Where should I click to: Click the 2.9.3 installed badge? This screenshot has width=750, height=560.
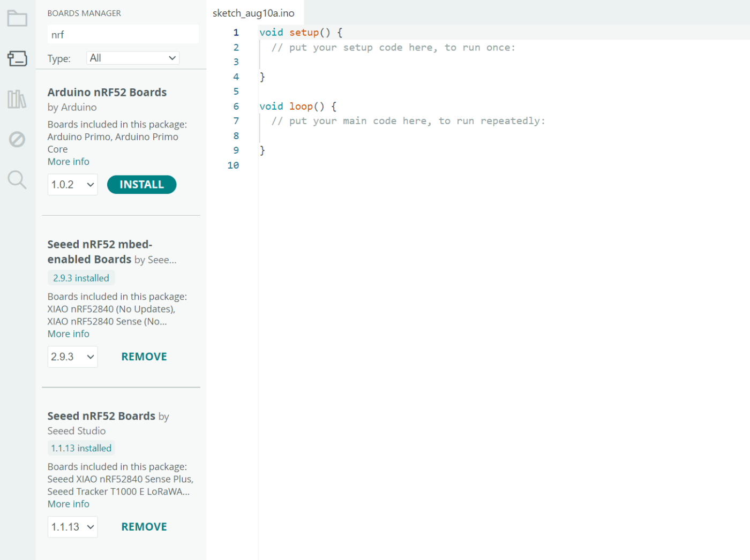point(81,278)
